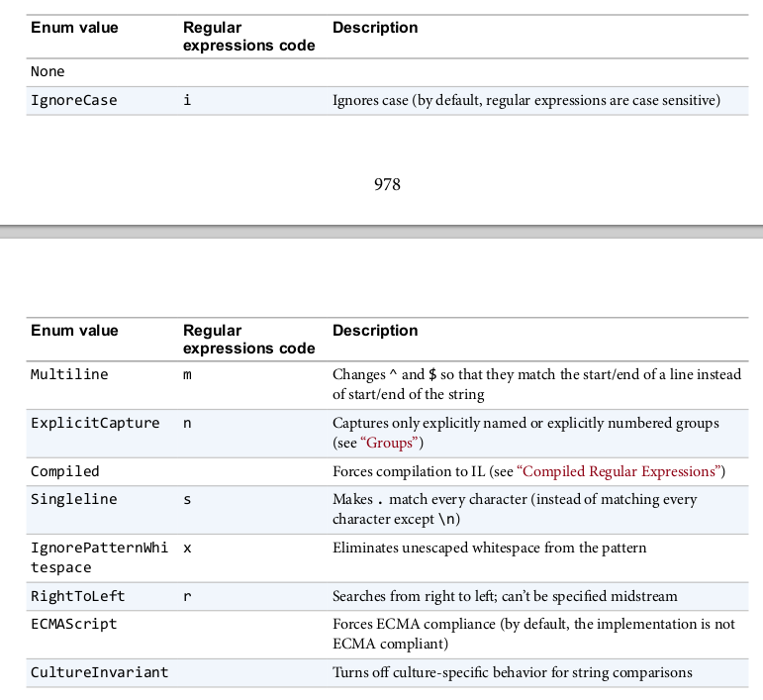Click the regex code "m" for Multiline
Image resolution: width=763 pixels, height=700 pixels.
(x=188, y=375)
